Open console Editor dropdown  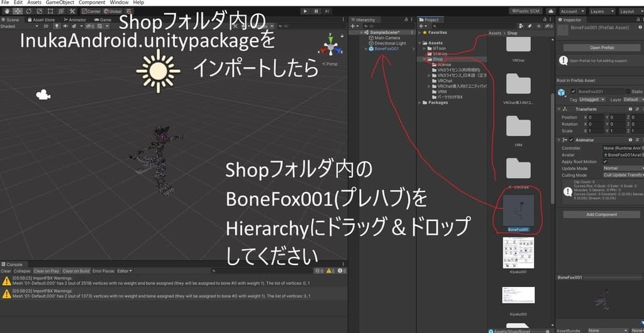125,271
